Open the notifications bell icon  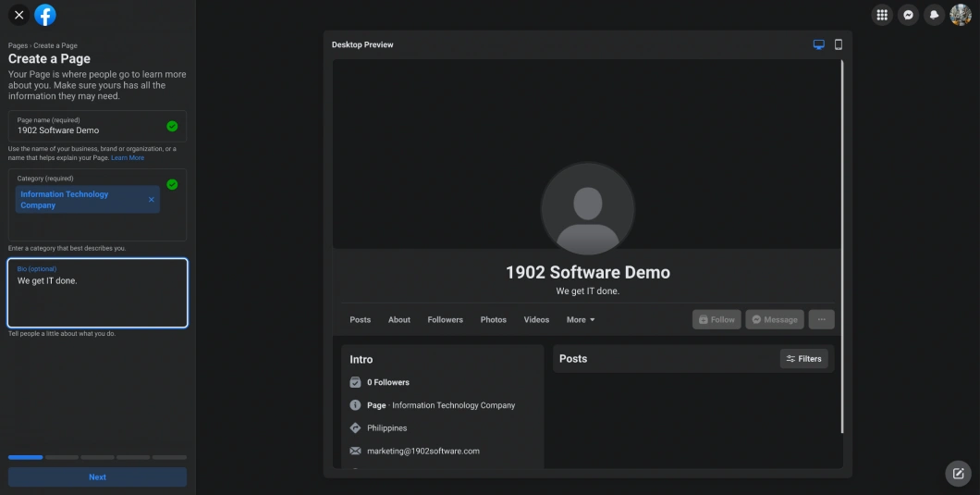click(935, 15)
